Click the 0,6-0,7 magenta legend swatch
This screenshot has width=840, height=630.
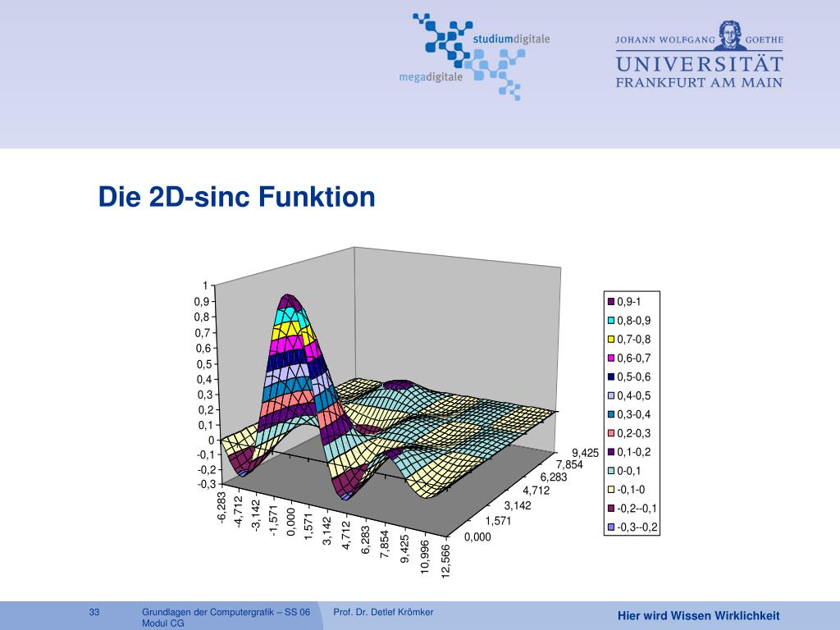pyautogui.click(x=610, y=358)
